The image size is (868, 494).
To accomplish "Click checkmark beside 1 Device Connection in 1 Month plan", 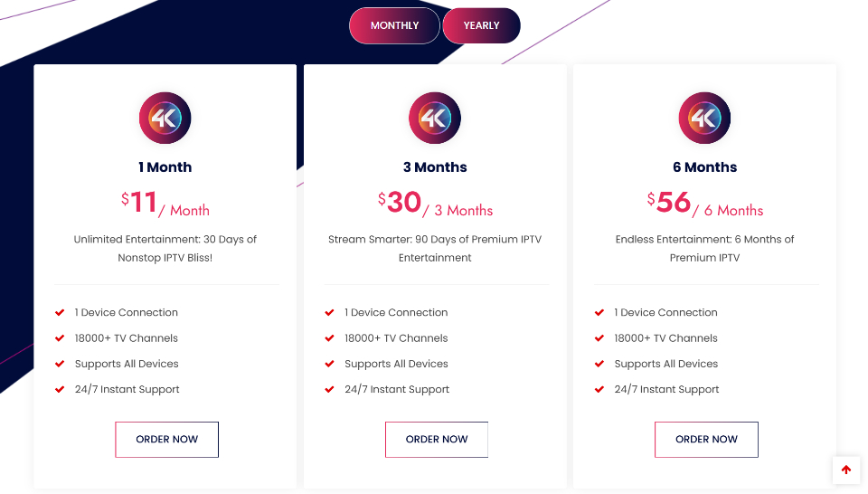I will coord(60,312).
